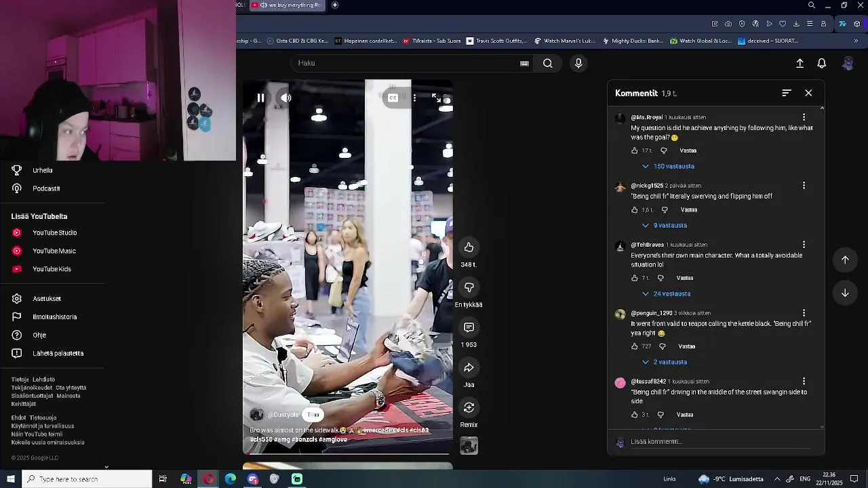Like the @nickg1525 comment
Image resolution: width=868 pixels, height=488 pixels.
(x=635, y=210)
